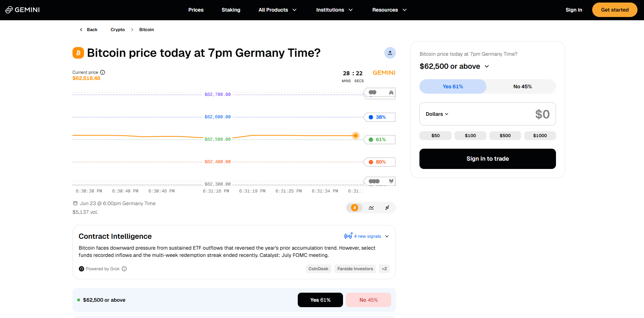This screenshot has width=644, height=318.
Task: Click the $62,600.00 price level label
Action: [217, 117]
